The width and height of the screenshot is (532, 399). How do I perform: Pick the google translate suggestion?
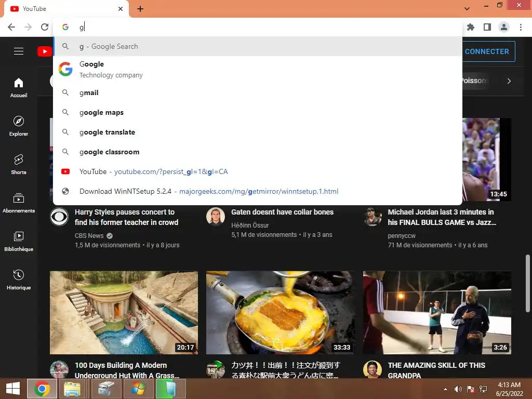point(258,132)
